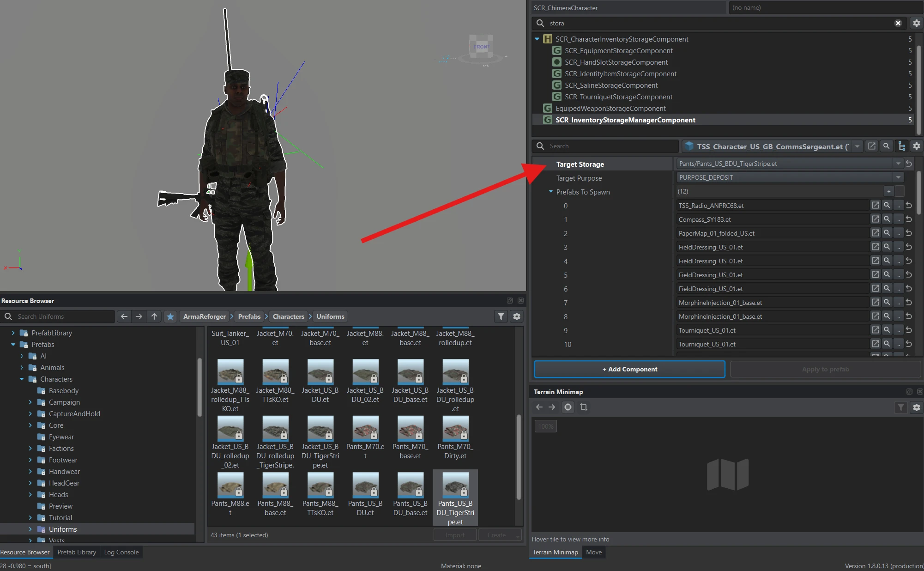
Task: Switch to the Log Console tab
Action: click(121, 552)
